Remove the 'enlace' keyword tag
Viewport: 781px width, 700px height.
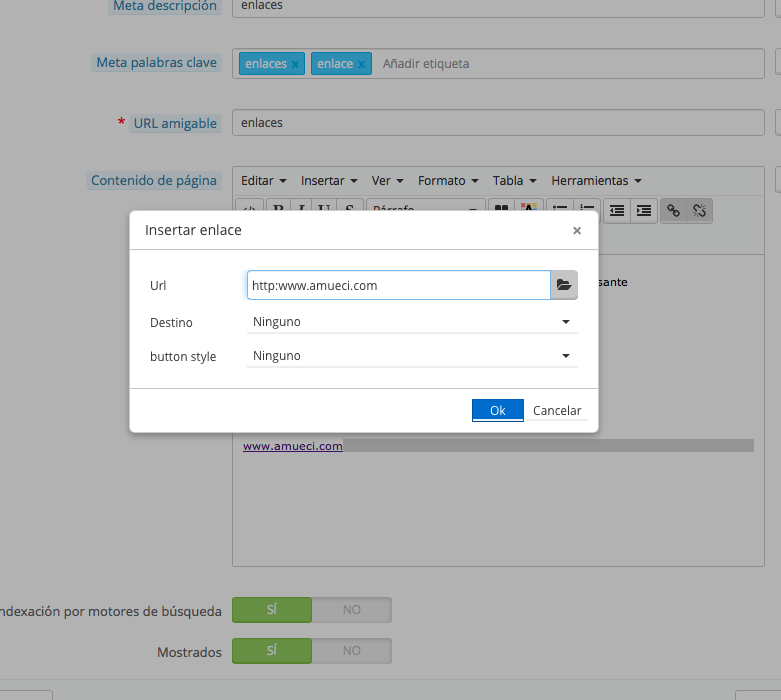pyautogui.click(x=362, y=64)
